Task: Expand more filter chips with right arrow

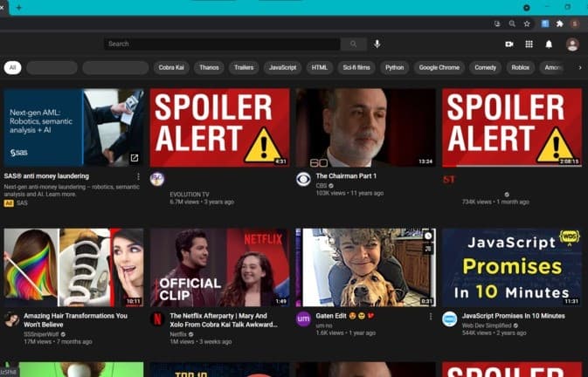Action: point(579,67)
